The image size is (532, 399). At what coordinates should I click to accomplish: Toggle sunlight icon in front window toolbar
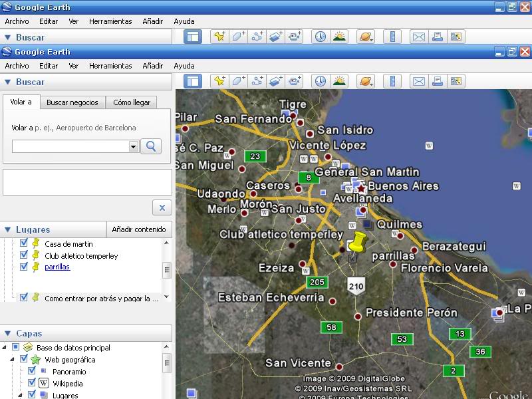[x=339, y=81]
